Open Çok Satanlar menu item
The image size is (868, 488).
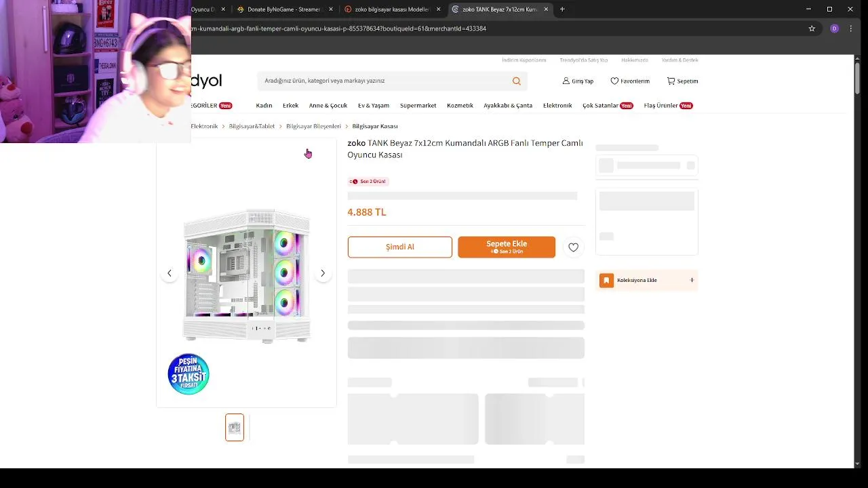point(608,106)
